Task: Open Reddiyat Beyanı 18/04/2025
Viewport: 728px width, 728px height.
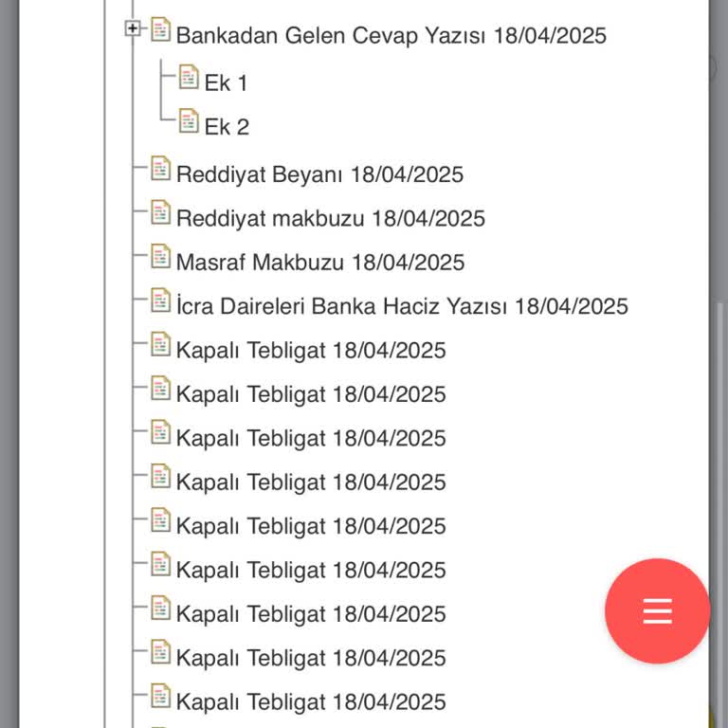Action: click(x=319, y=174)
